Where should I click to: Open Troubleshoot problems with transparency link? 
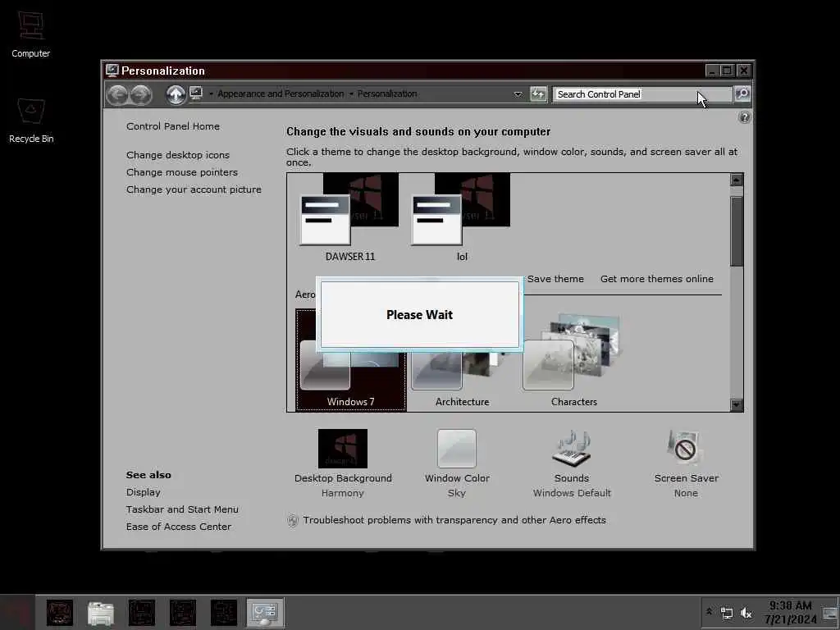click(x=454, y=520)
